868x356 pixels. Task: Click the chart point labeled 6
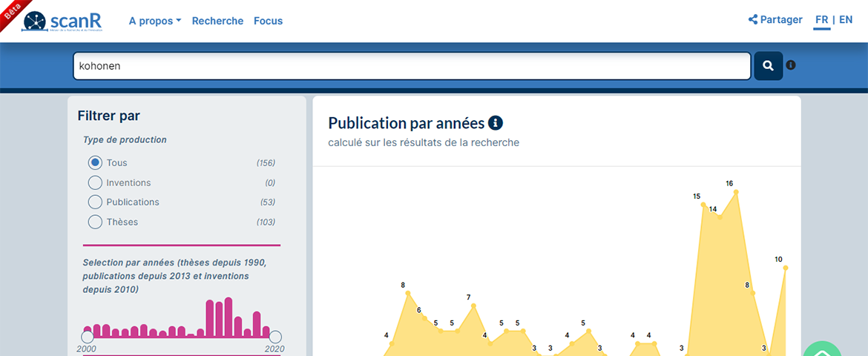[x=424, y=318]
